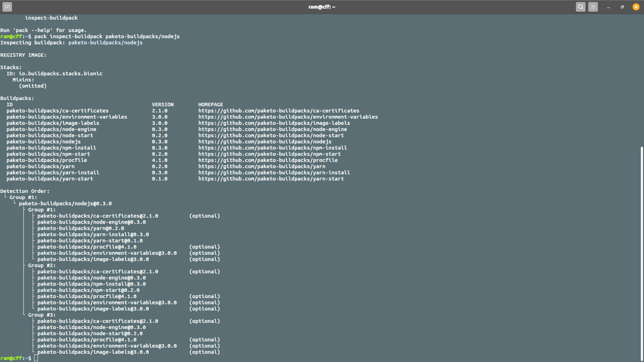The width and height of the screenshot is (644, 362).
Task: Open the terminal search icon
Action: tap(581, 7)
